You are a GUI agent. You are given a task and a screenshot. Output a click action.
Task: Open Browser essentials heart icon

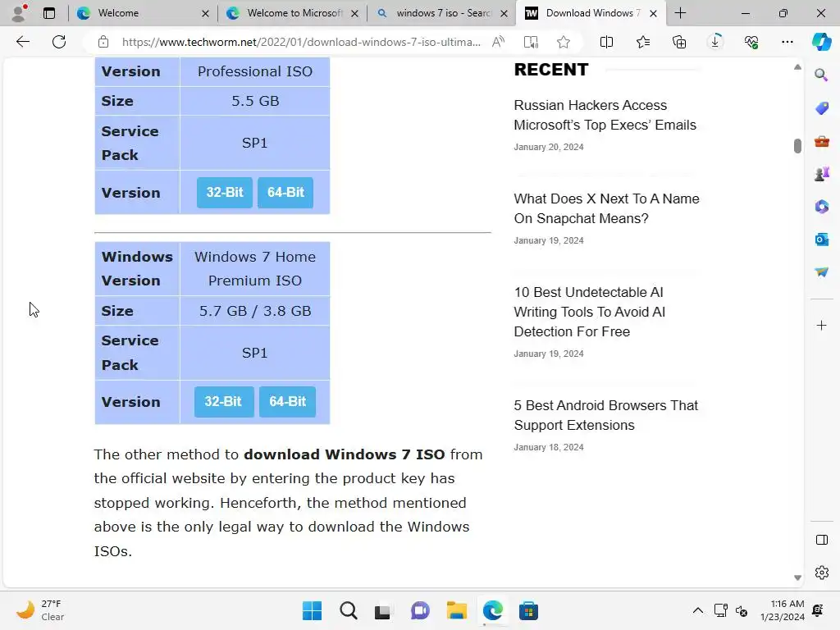[x=751, y=42]
